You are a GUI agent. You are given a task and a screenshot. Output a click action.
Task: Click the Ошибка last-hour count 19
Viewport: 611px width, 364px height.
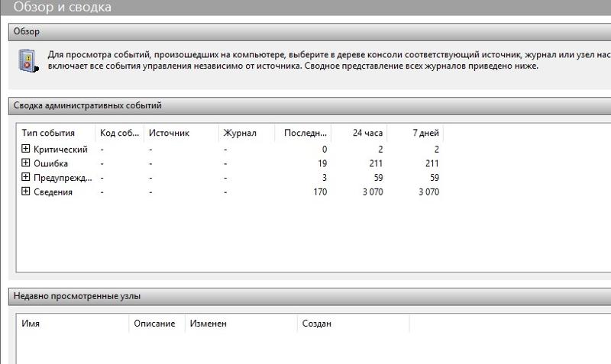click(x=322, y=163)
